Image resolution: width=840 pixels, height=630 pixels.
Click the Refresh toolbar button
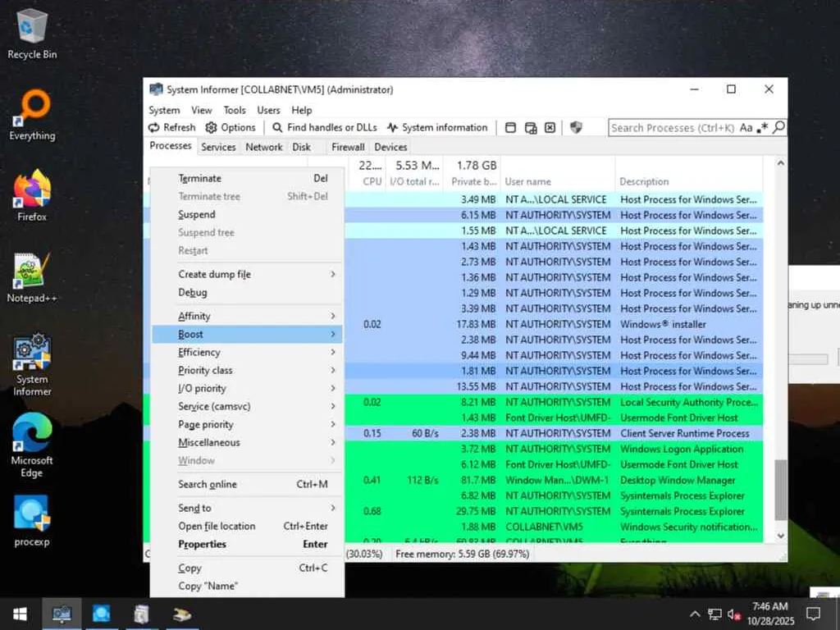point(172,127)
